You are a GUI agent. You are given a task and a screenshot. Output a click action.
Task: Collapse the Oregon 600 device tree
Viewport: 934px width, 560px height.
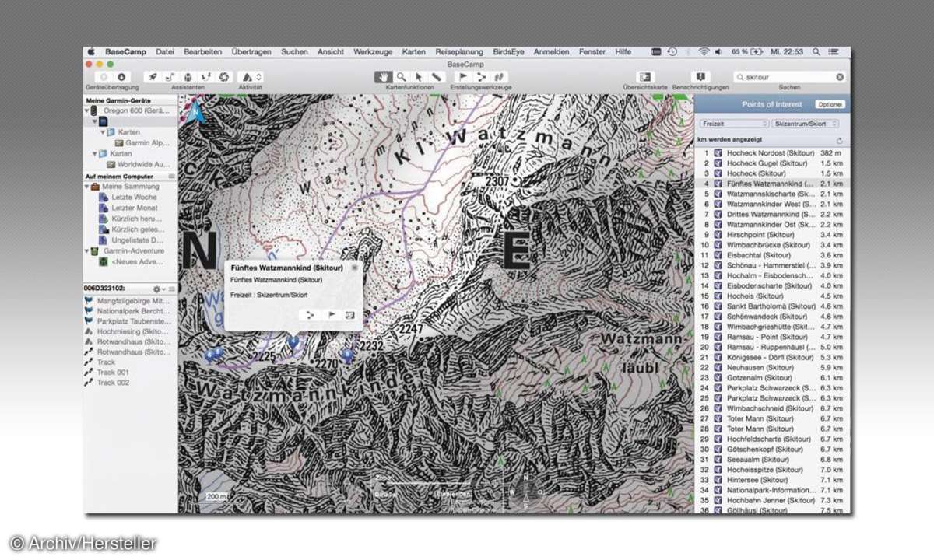[87, 110]
